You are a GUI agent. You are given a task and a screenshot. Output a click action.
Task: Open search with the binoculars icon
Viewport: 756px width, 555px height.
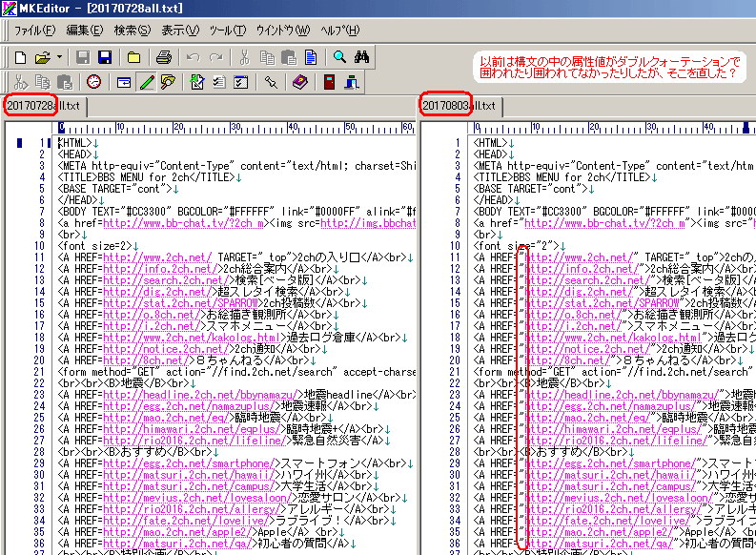(361, 57)
